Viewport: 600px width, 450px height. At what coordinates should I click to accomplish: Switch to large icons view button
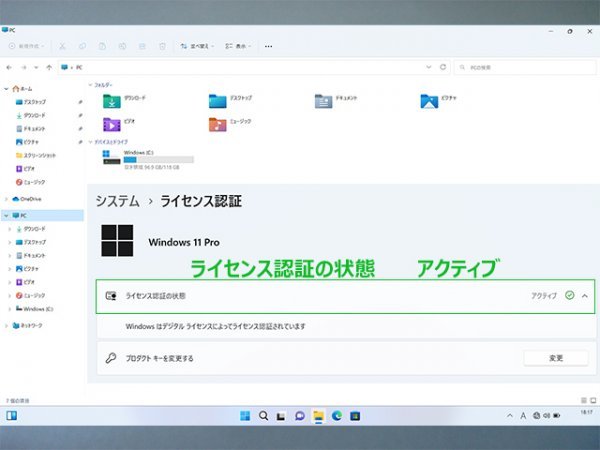(x=593, y=400)
